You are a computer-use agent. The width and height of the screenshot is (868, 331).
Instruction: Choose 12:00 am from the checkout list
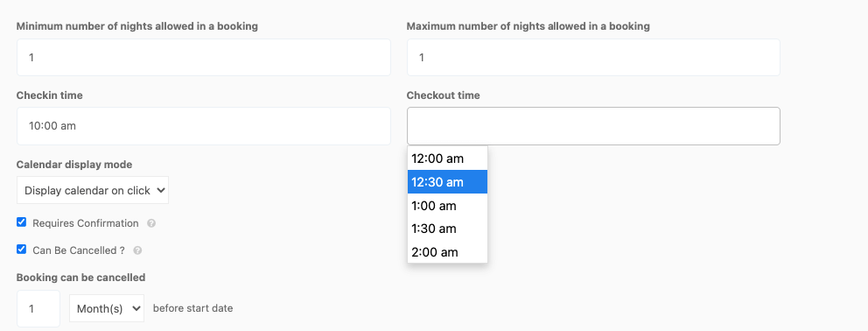[447, 158]
